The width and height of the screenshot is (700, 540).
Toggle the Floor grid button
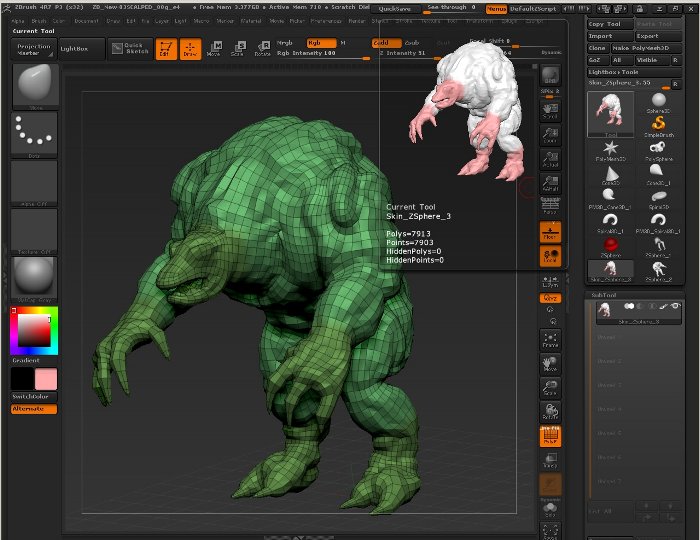pyautogui.click(x=550, y=232)
